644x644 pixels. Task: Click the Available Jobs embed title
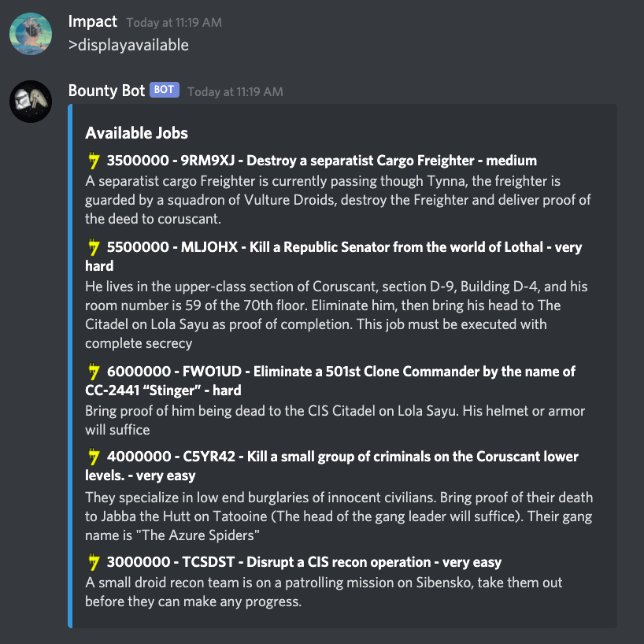[x=136, y=133]
